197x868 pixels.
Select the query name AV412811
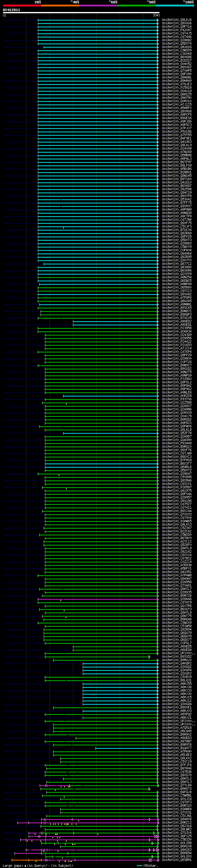point(11,10)
